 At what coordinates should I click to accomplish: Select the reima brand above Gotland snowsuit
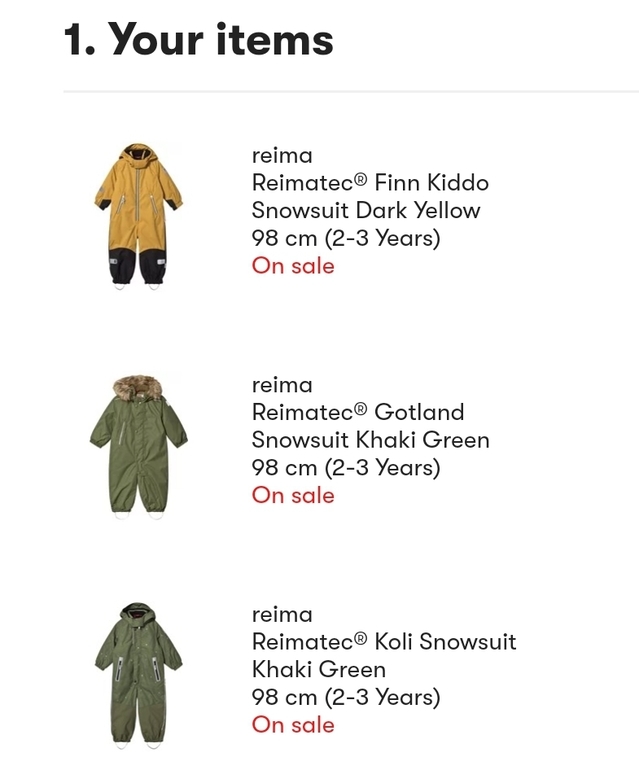click(x=282, y=385)
